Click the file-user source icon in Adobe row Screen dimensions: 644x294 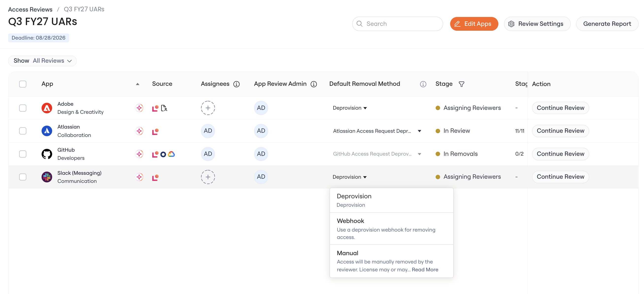tap(164, 108)
